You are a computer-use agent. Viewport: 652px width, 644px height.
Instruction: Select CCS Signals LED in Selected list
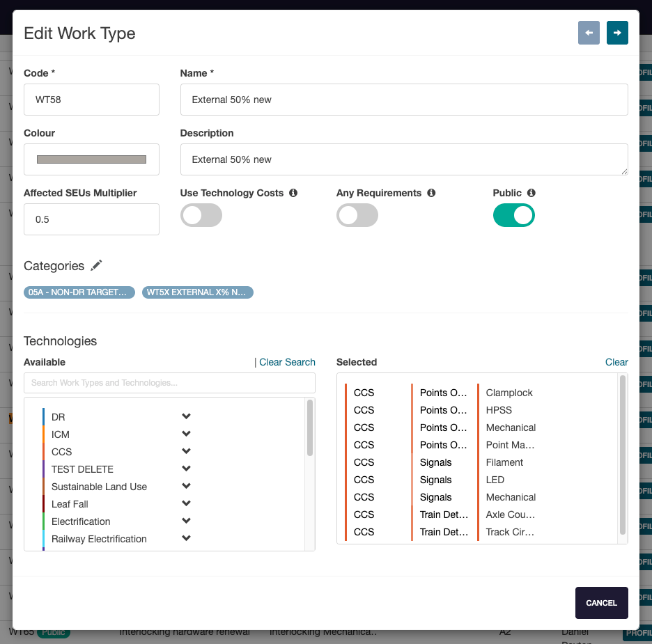[495, 480]
